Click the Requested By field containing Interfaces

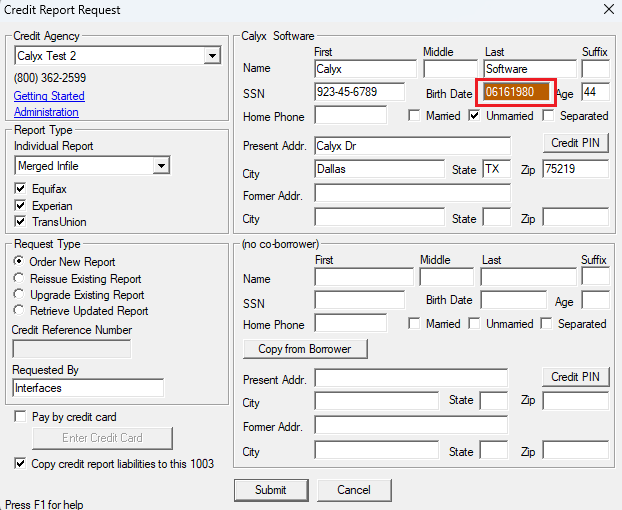(88, 388)
